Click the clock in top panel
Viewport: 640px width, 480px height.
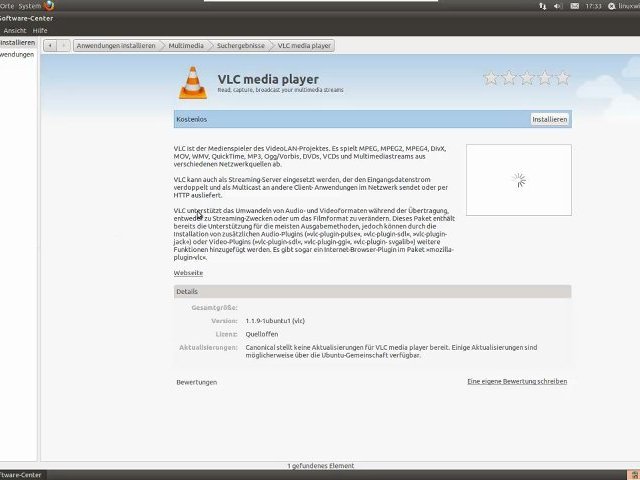click(x=593, y=6)
